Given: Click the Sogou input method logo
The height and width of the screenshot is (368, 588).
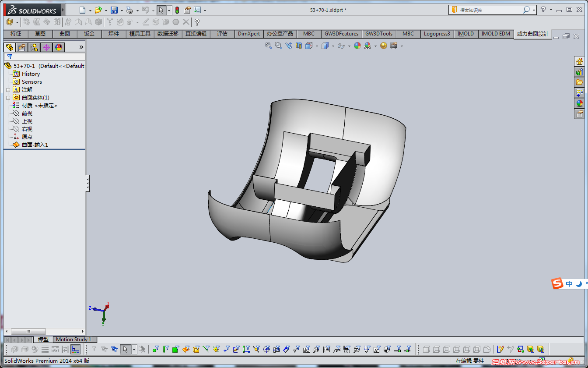Looking at the screenshot, I should click(557, 283).
